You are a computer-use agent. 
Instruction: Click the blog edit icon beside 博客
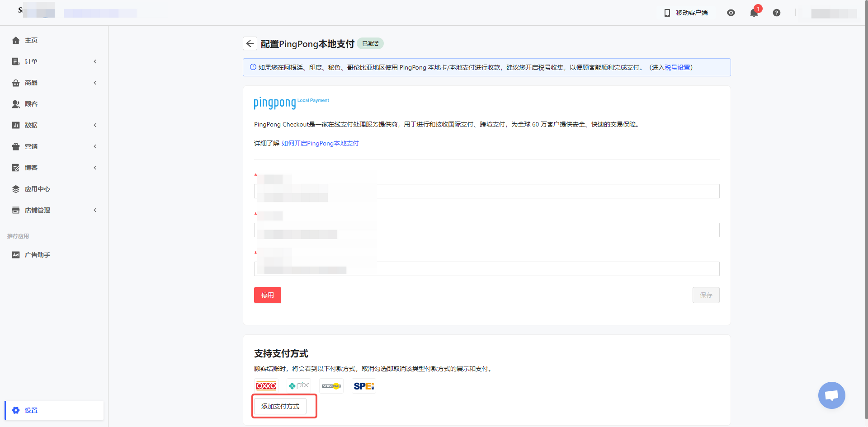point(16,168)
